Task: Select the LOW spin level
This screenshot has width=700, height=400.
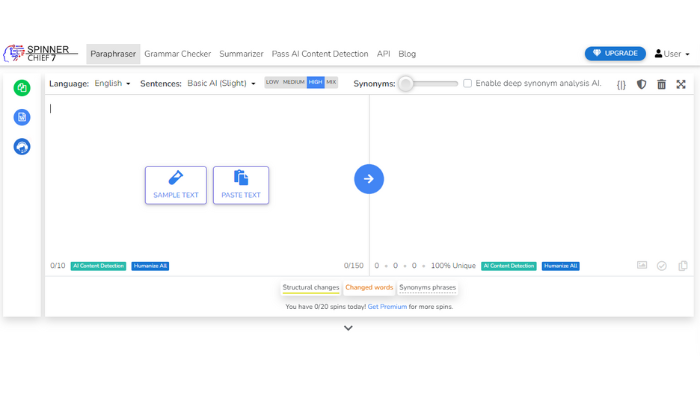Action: click(x=272, y=82)
